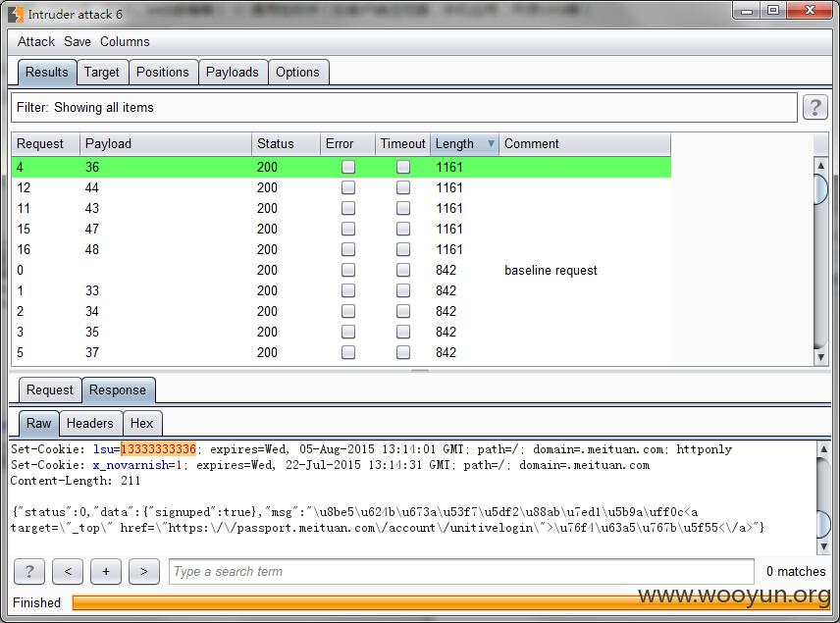
Task: Select request row with payload 35
Action: 341,332
